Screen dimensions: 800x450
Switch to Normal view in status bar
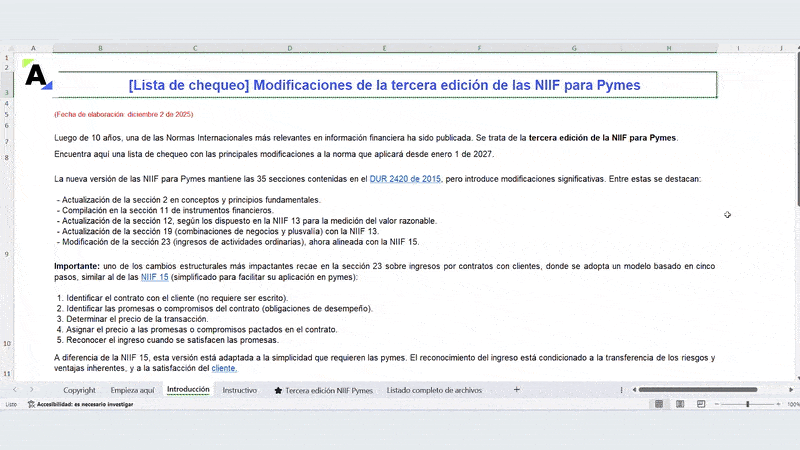[657, 404]
